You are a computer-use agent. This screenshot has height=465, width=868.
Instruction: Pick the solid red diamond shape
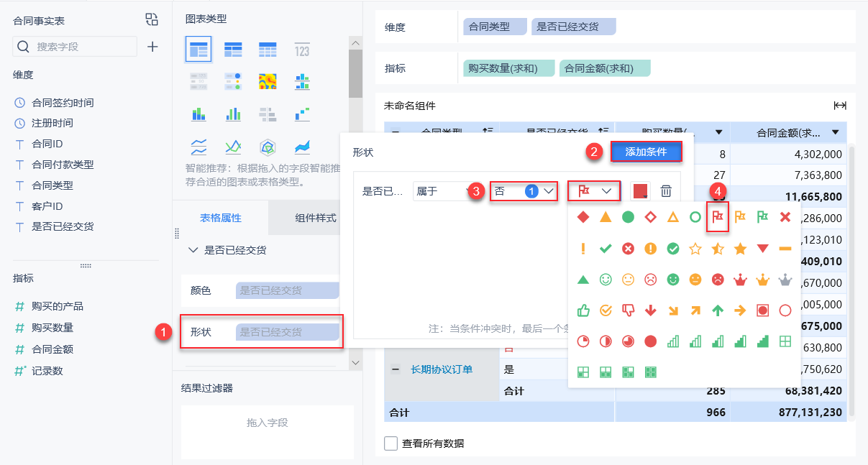[583, 216]
